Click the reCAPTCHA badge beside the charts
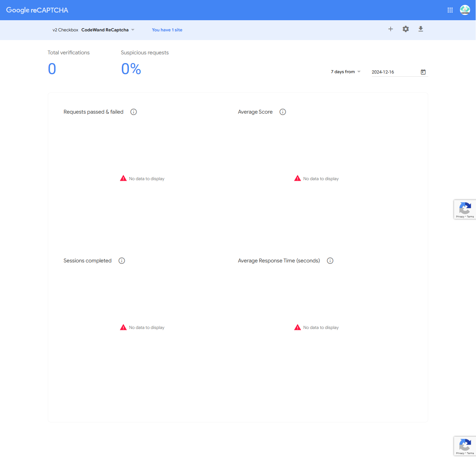 pos(465,209)
